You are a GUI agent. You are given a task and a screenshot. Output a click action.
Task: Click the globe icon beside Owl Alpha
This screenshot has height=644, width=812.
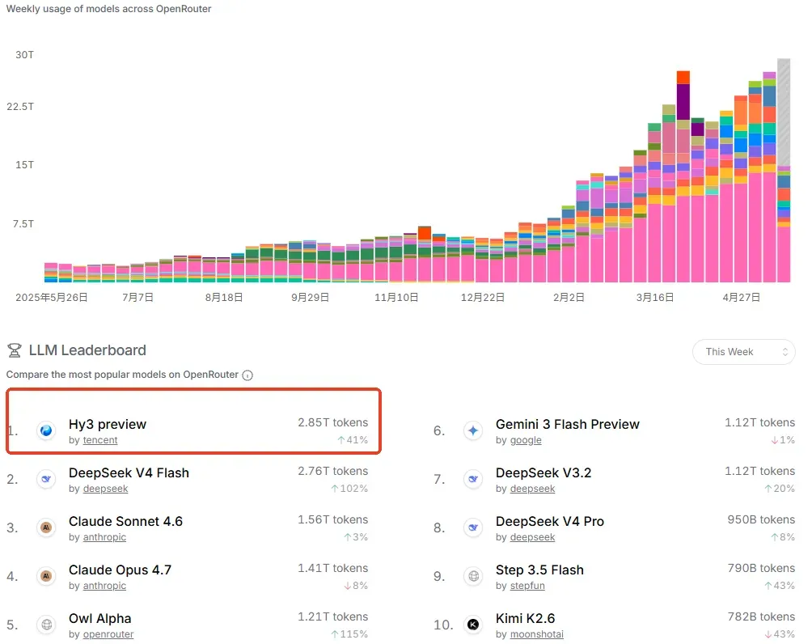point(46,625)
